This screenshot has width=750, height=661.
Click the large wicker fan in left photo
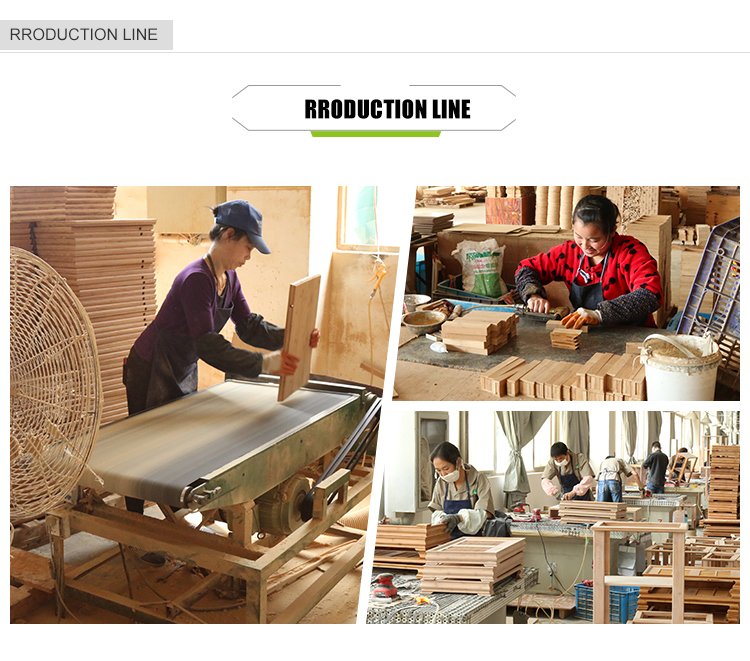pos(54,385)
